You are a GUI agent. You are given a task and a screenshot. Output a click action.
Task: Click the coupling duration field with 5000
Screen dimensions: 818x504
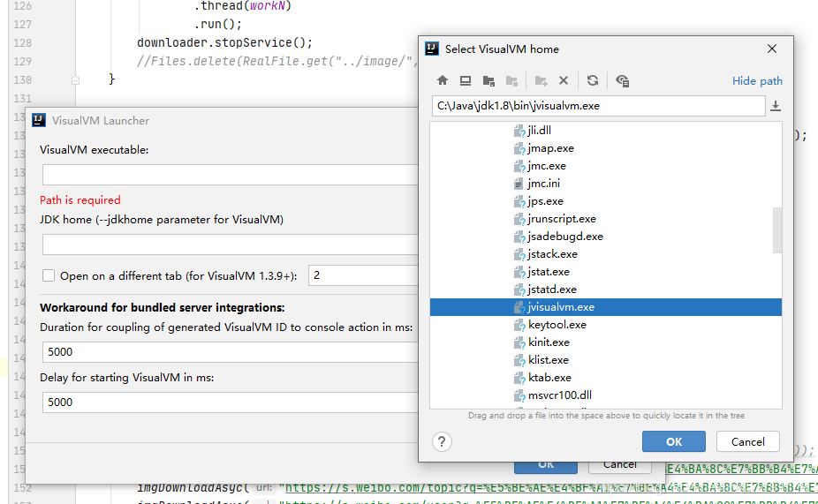tap(230, 352)
